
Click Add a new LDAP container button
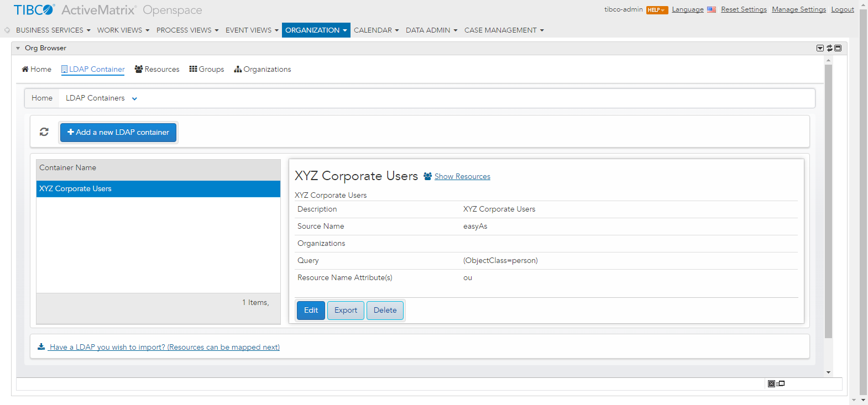[118, 133]
